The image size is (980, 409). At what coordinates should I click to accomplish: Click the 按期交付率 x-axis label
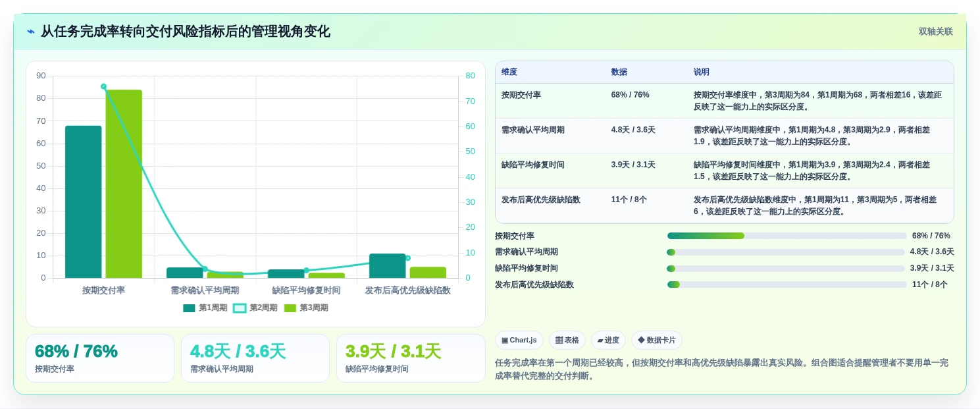pos(103,290)
